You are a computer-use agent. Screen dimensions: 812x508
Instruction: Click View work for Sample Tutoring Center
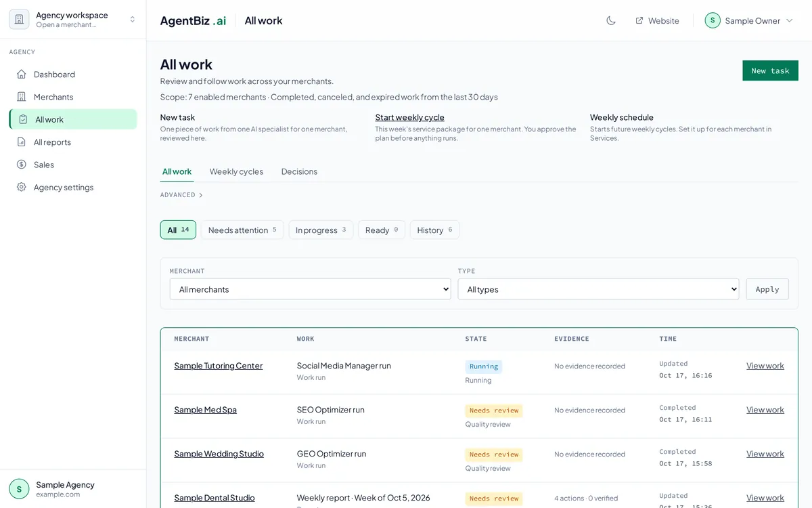(765, 366)
